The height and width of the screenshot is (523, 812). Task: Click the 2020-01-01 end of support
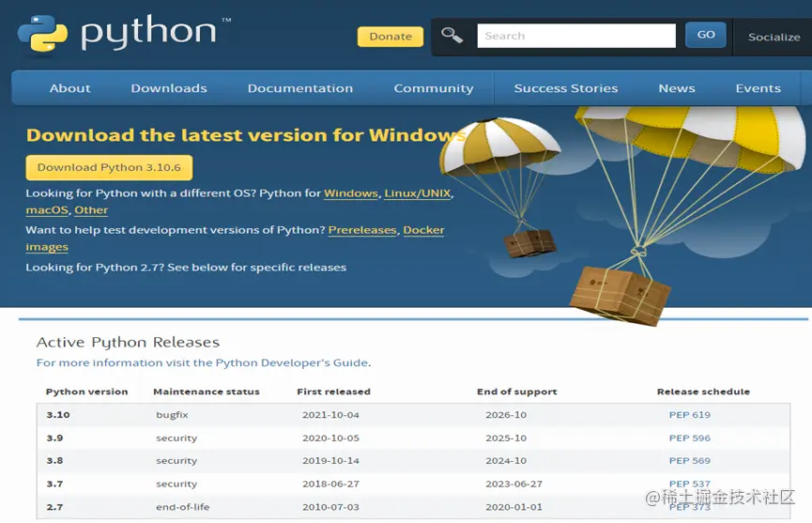click(x=513, y=507)
